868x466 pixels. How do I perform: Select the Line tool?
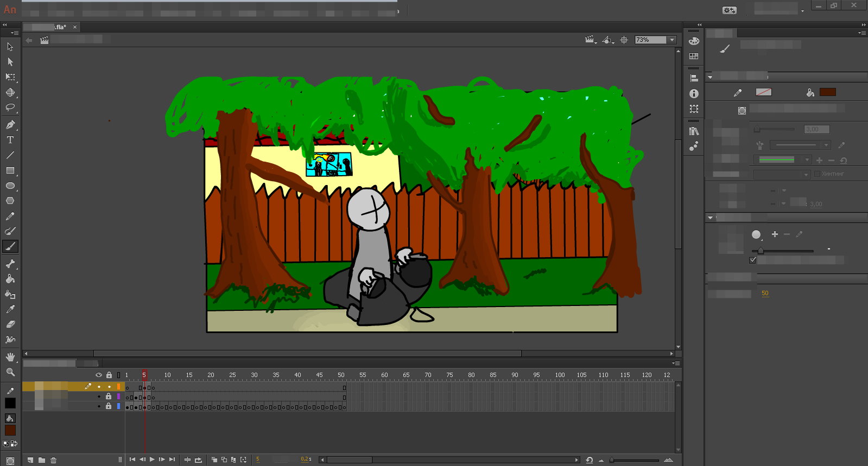tap(10, 155)
